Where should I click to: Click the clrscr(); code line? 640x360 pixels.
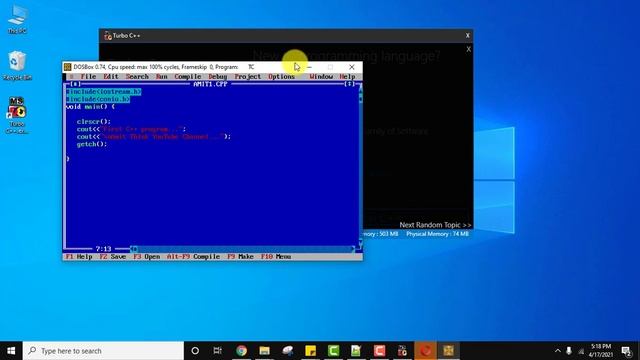pos(93,122)
